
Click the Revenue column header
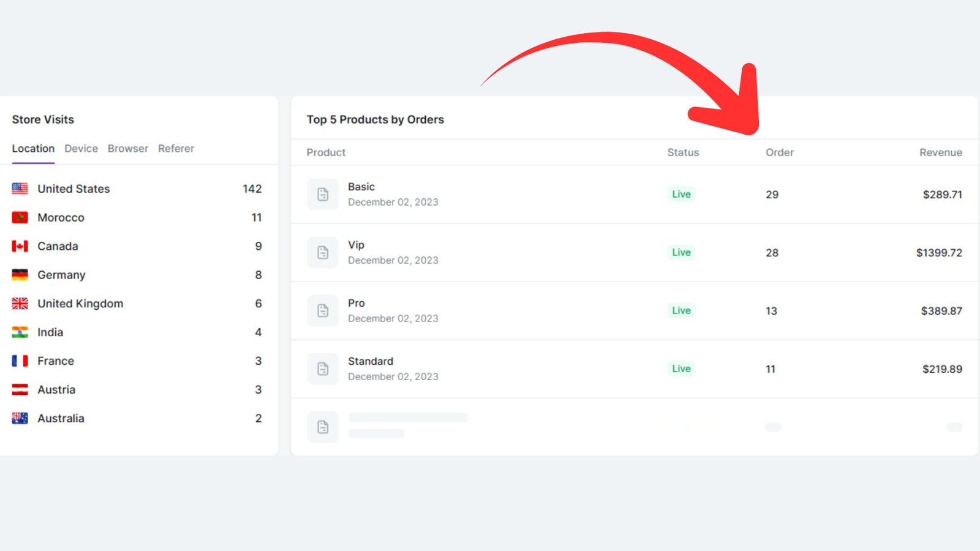(x=940, y=152)
